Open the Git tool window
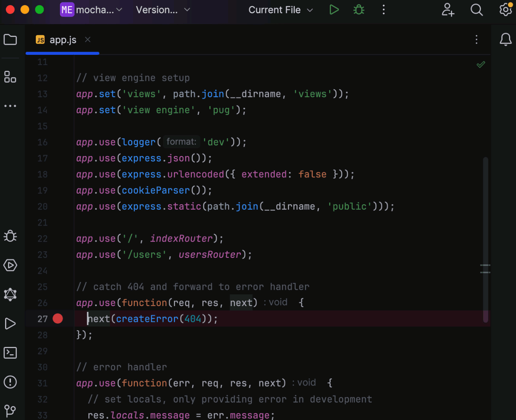Image resolution: width=516 pixels, height=420 pixels. coord(10,411)
